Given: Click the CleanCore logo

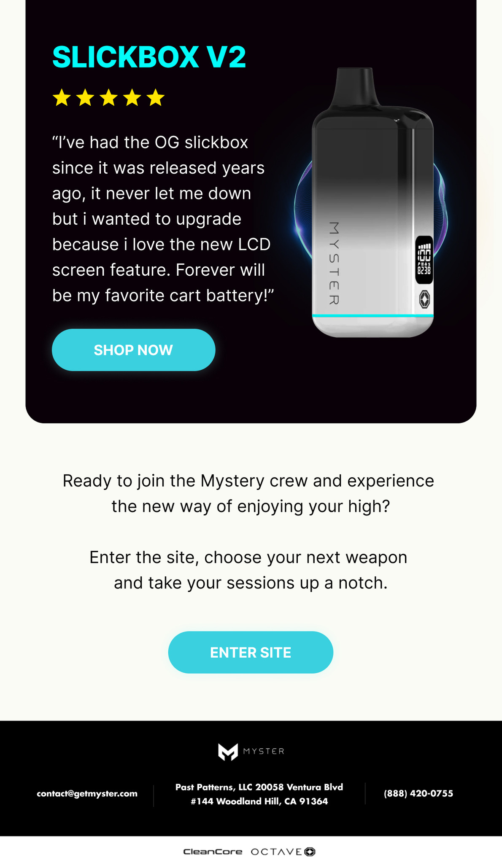Looking at the screenshot, I should [213, 852].
